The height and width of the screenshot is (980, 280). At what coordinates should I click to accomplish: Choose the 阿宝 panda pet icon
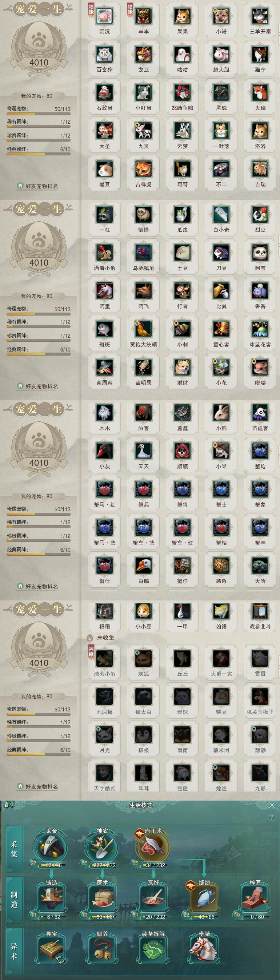click(260, 253)
